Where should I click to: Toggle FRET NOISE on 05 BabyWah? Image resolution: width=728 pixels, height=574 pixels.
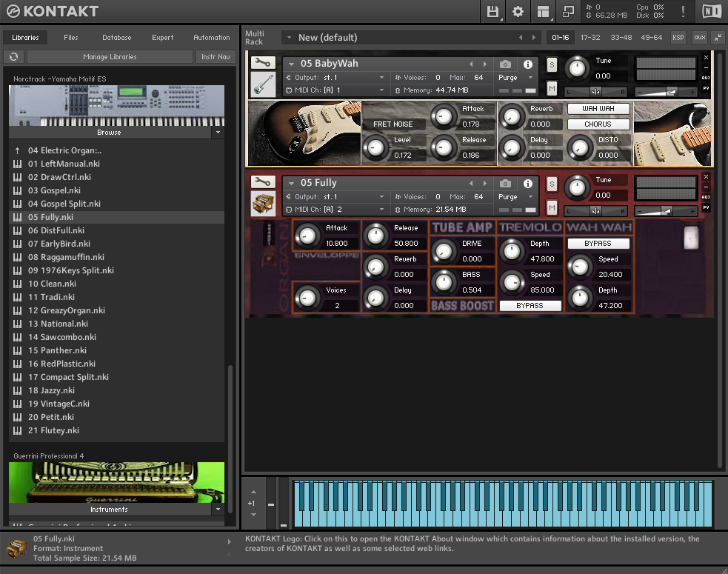pyautogui.click(x=393, y=124)
